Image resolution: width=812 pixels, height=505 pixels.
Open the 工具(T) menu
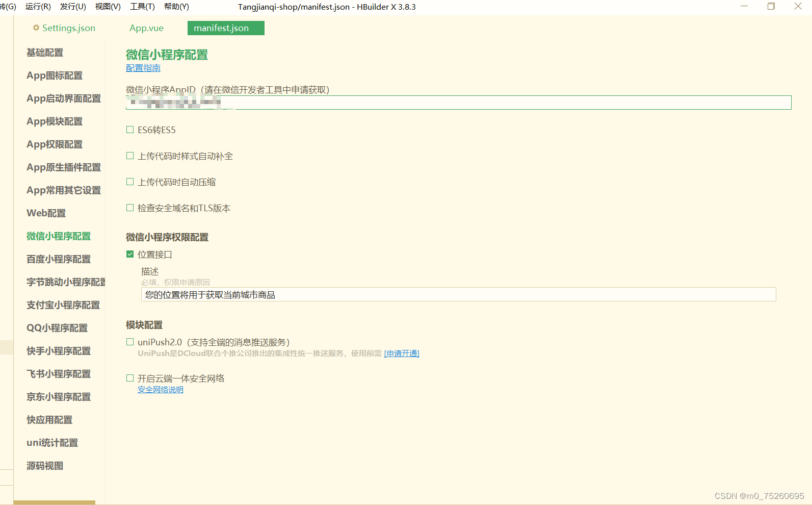142,7
